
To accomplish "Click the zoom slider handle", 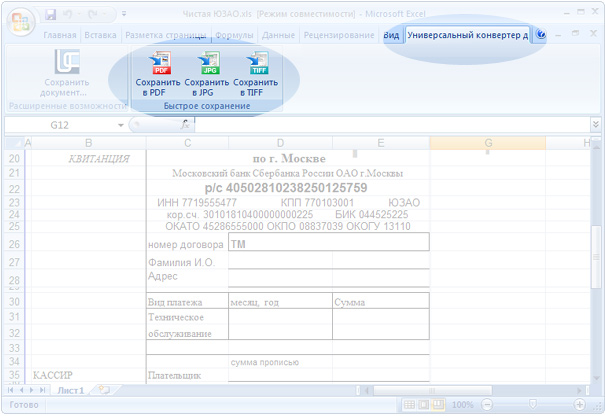I will click(533, 404).
